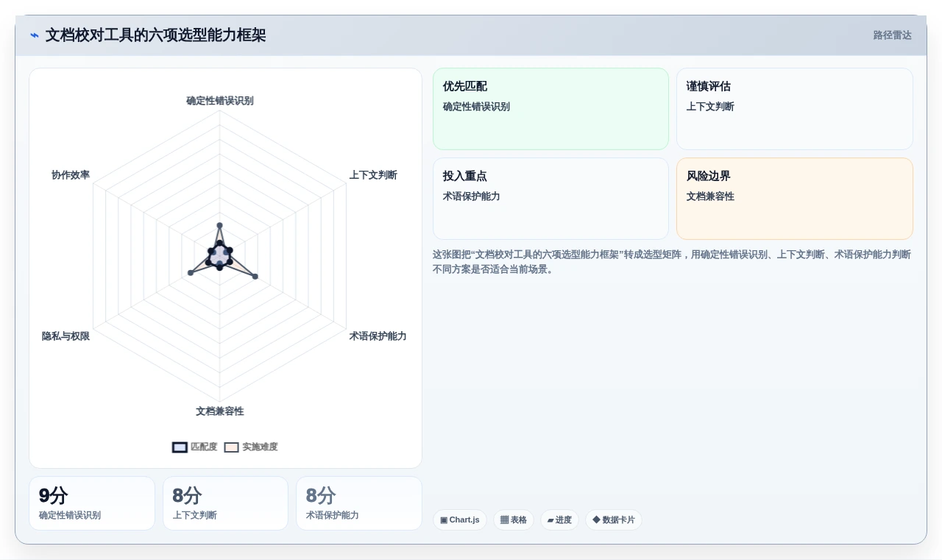Click the 8分 术语保护能力 score card
This screenshot has height=560, width=942.
tap(359, 503)
